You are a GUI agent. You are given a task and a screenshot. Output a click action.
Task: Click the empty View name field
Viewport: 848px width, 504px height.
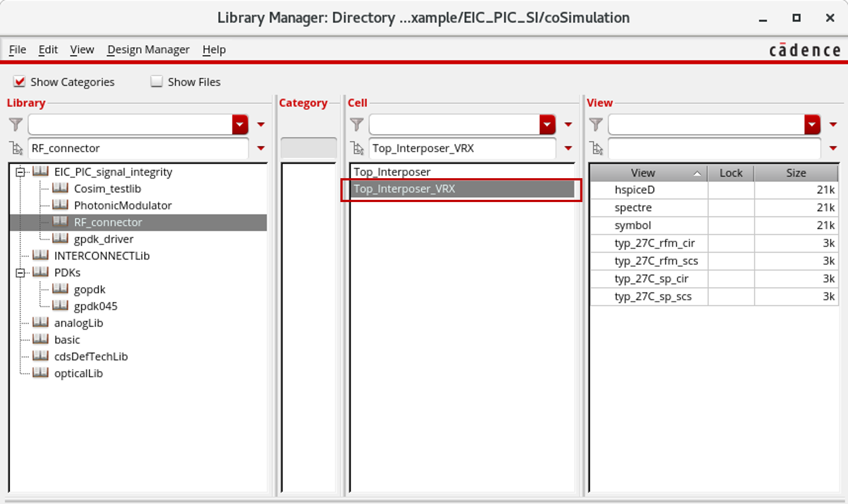pyautogui.click(x=715, y=148)
